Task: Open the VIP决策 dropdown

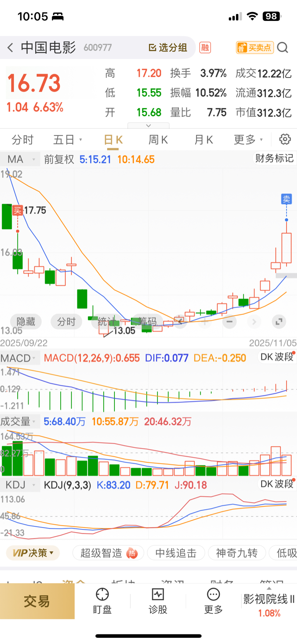Action: [33, 553]
